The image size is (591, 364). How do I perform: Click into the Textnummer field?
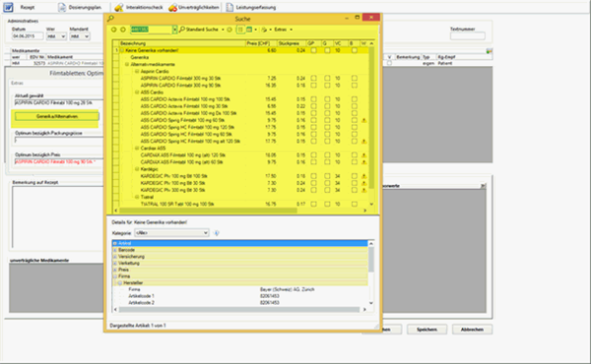(x=467, y=36)
